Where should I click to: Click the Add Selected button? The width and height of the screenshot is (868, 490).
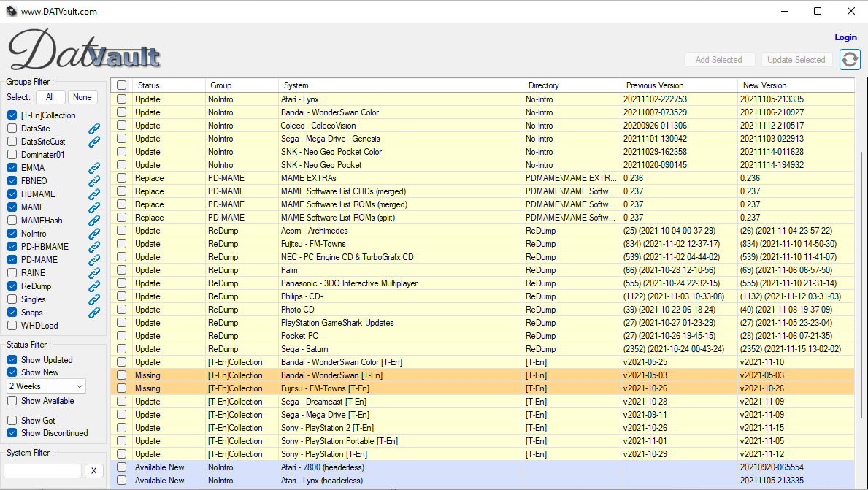[x=719, y=60]
